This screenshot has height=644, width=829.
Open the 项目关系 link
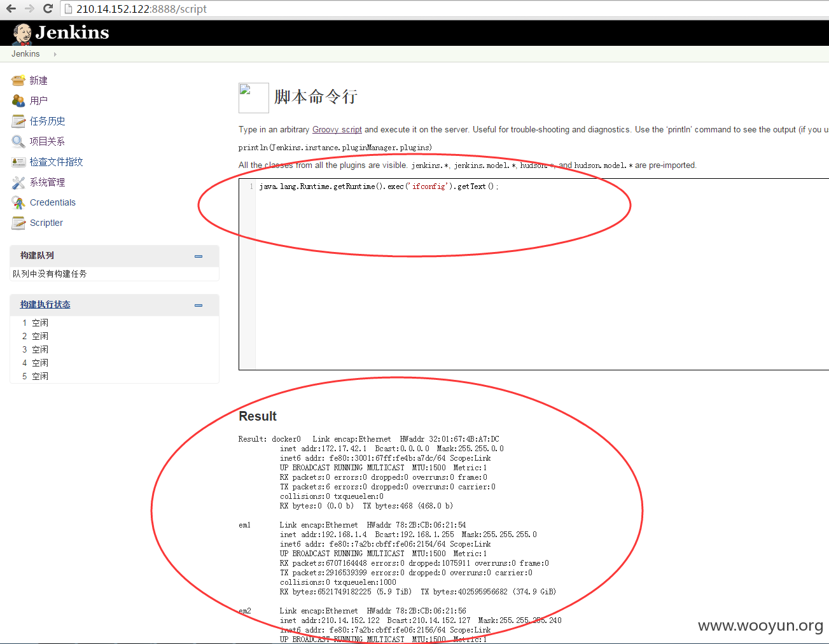point(47,141)
